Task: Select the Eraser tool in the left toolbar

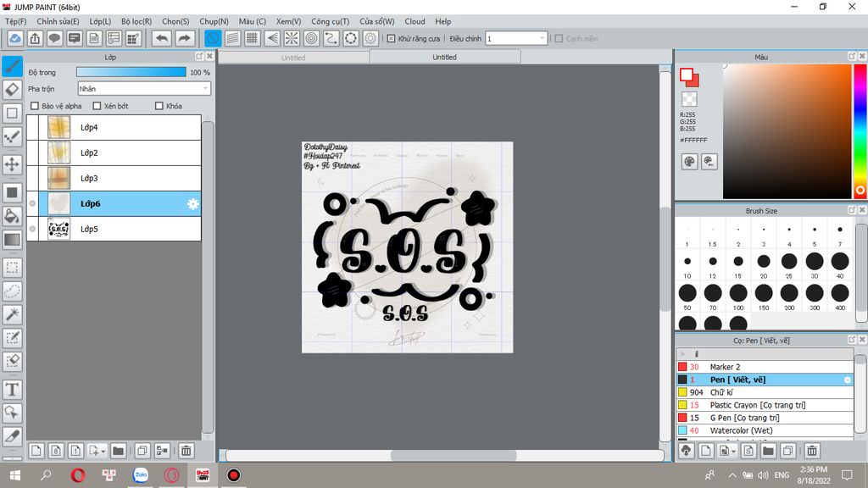Action: pyautogui.click(x=12, y=89)
